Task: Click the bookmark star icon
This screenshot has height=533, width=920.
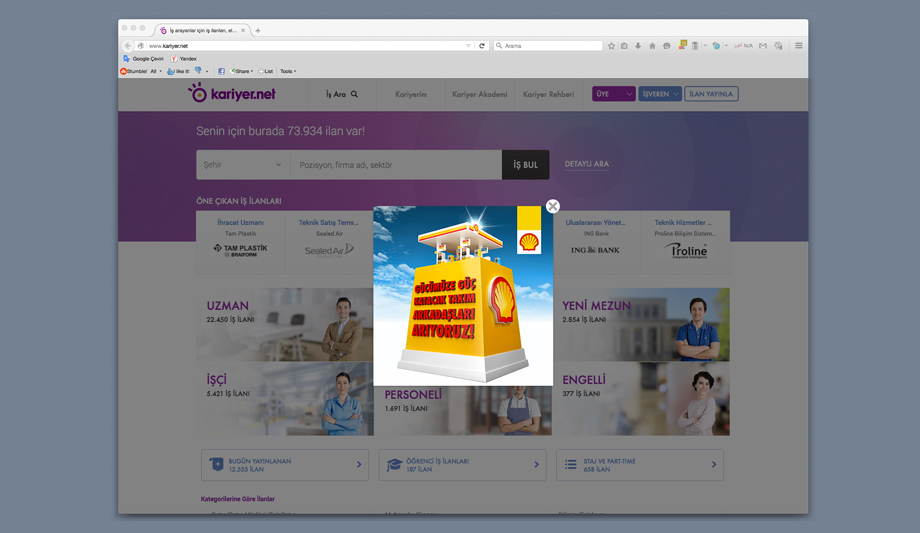Action: coord(611,46)
